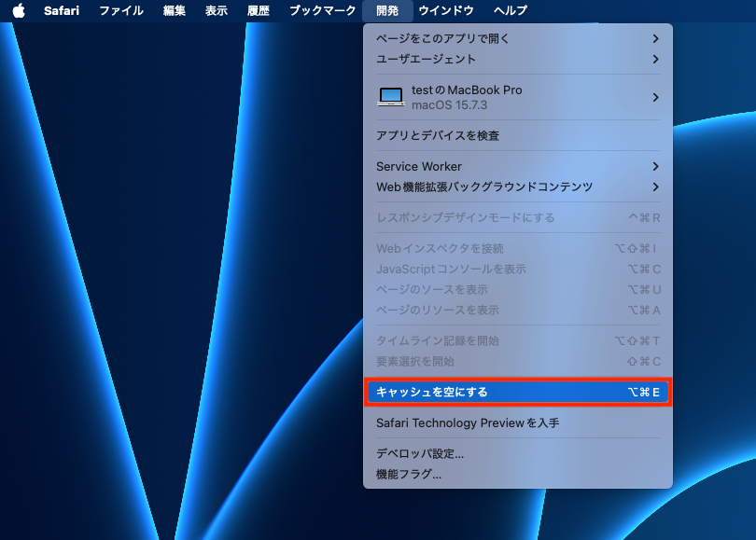The height and width of the screenshot is (540, 756).
Task: Open the 表示 menu
Action: click(216, 10)
